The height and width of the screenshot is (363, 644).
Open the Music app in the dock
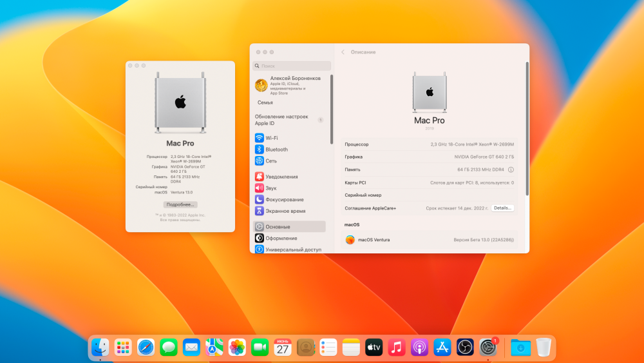pyautogui.click(x=397, y=348)
